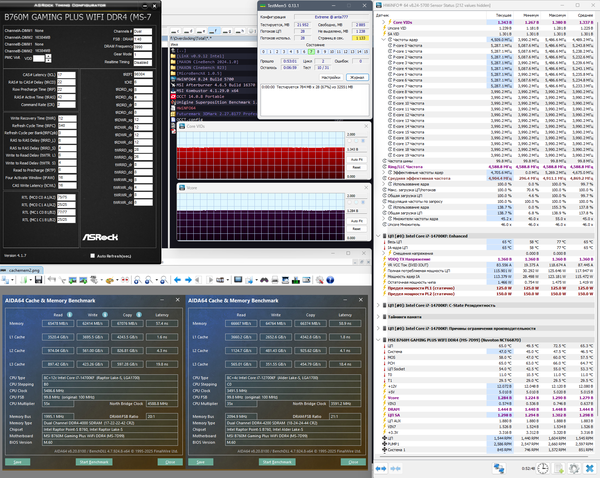Click the TestMem5 log text area
The height and width of the screenshot is (478, 600).
point(315,100)
